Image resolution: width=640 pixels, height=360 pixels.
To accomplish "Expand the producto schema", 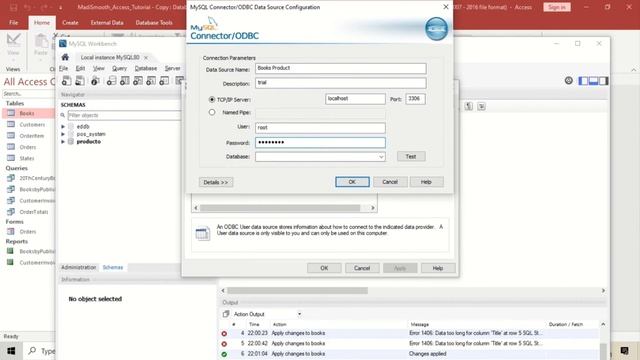I will coord(63,142).
